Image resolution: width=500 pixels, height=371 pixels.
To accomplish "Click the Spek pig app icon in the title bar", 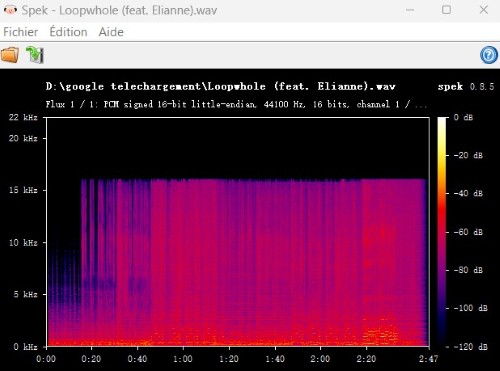I will tap(10, 10).
